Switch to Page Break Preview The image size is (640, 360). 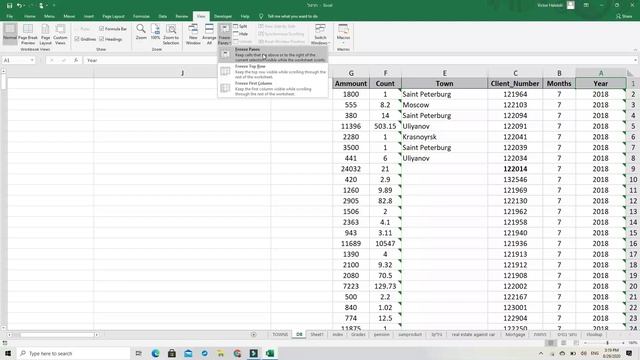click(28, 34)
